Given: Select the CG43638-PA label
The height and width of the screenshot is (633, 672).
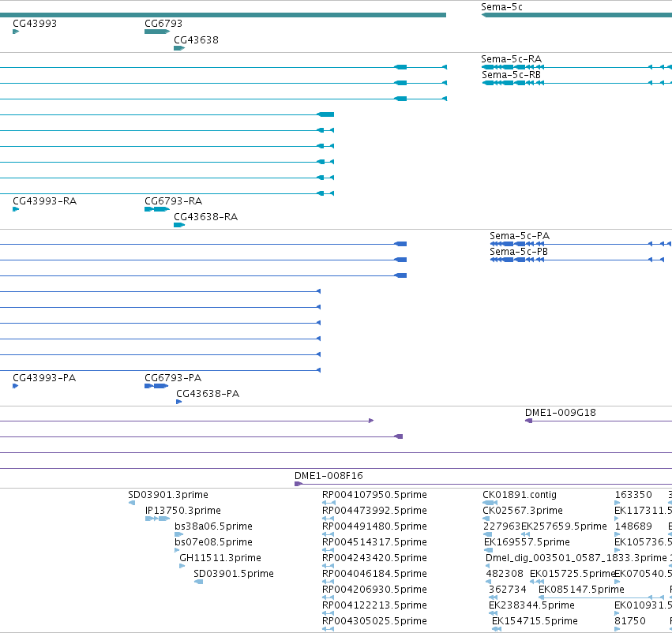Looking at the screenshot, I should (208, 394).
